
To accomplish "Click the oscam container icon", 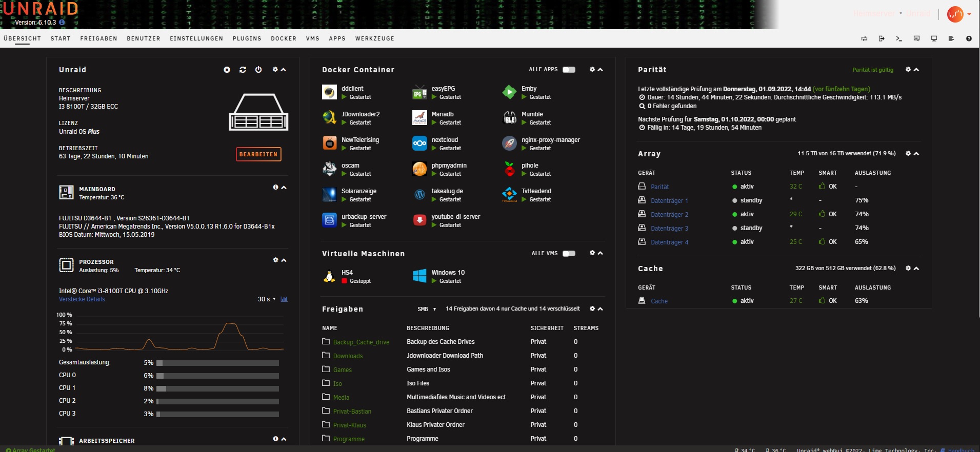I will pos(329,169).
